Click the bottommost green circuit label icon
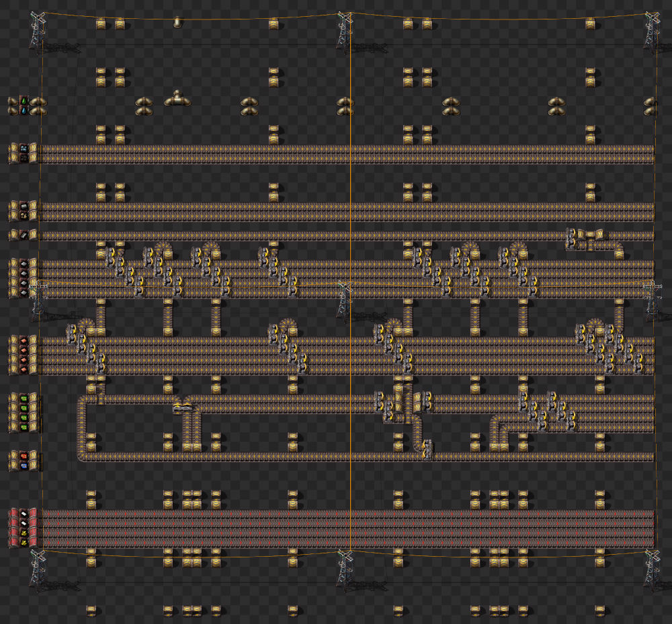The width and height of the screenshot is (672, 624). point(24,427)
